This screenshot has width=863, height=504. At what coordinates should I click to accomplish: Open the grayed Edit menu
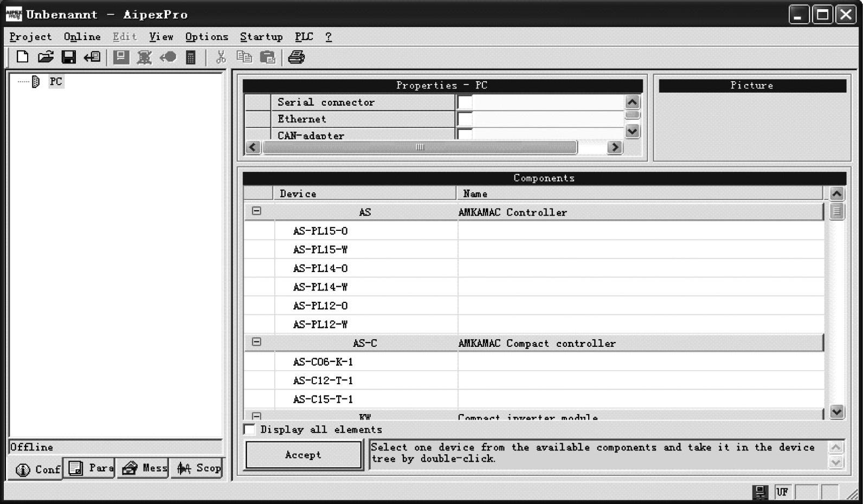125,37
